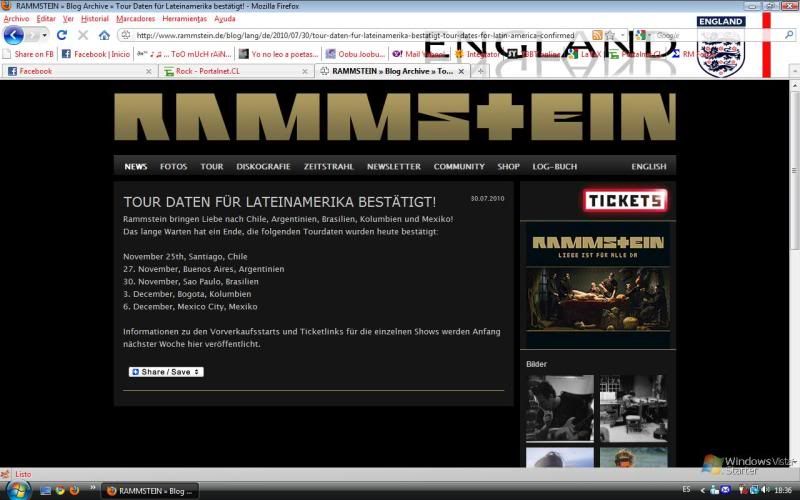Click the search magnifier icon

point(789,35)
